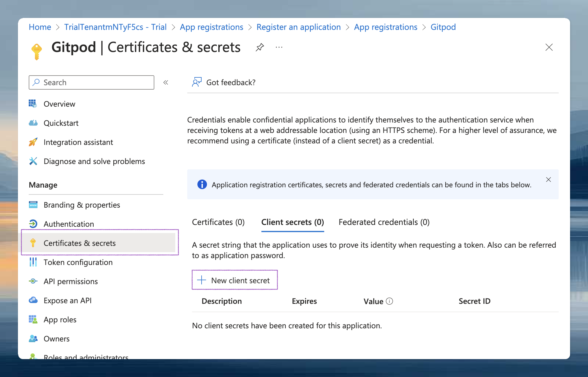Image resolution: width=588 pixels, height=377 pixels.
Task: Open Expose an API section
Action: (67, 301)
